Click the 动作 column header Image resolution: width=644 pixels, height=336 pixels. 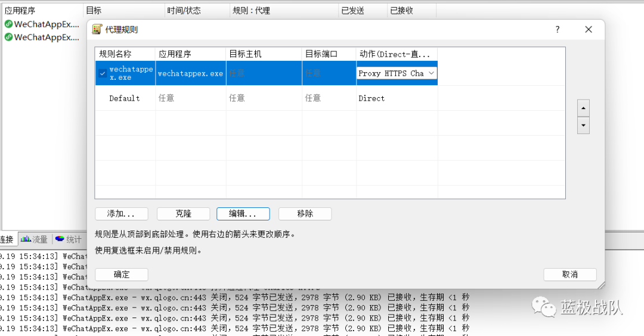397,54
